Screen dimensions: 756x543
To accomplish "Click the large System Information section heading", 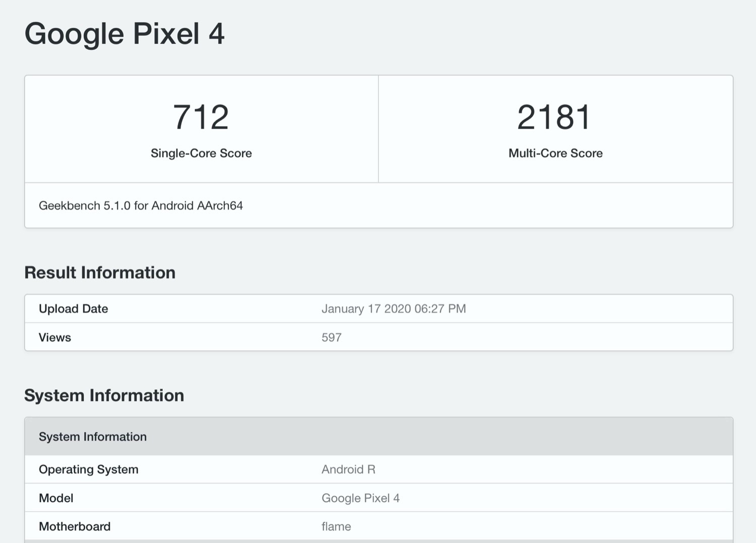I will tap(104, 395).
